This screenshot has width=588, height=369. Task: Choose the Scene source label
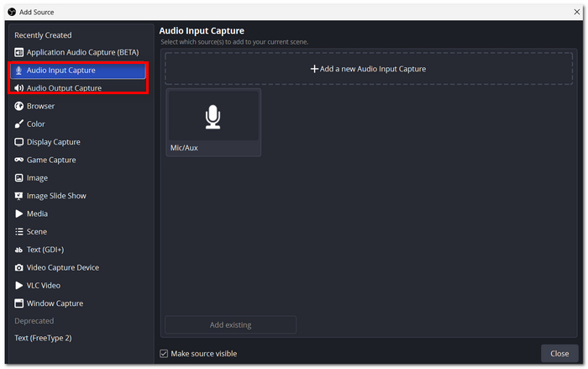click(x=37, y=232)
